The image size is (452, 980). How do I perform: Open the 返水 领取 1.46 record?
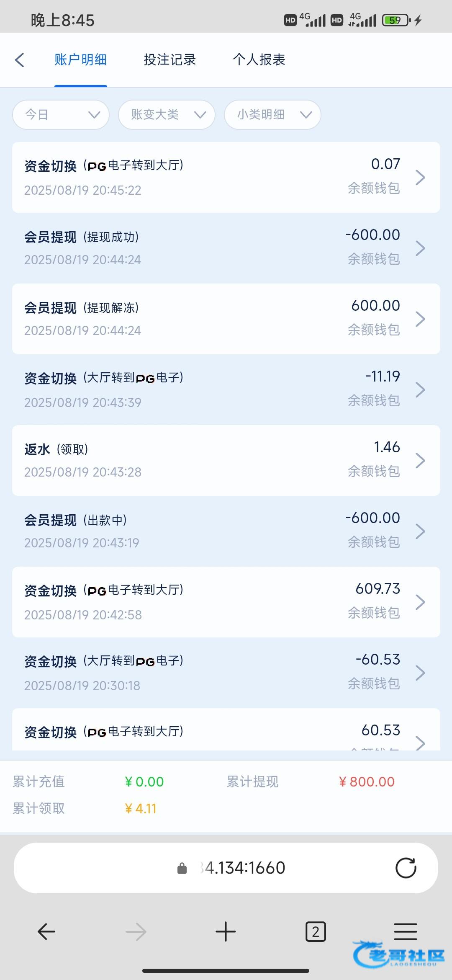226,460
